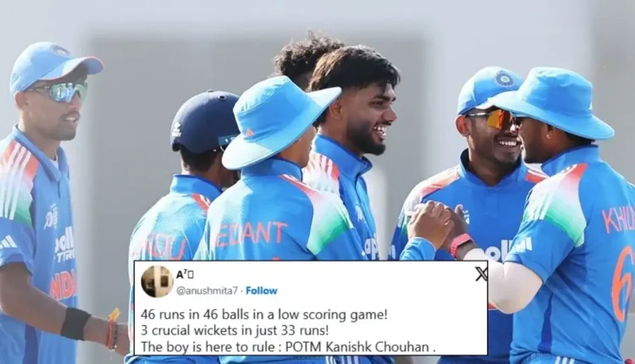This screenshot has width=635, height=364.
Task: Click the BCCI crest on the right blue cap
Action: point(505,78)
